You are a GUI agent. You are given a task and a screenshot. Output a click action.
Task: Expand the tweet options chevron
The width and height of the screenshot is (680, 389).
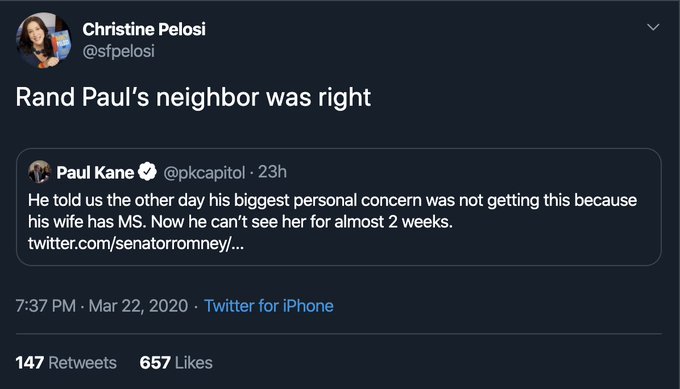(653, 27)
